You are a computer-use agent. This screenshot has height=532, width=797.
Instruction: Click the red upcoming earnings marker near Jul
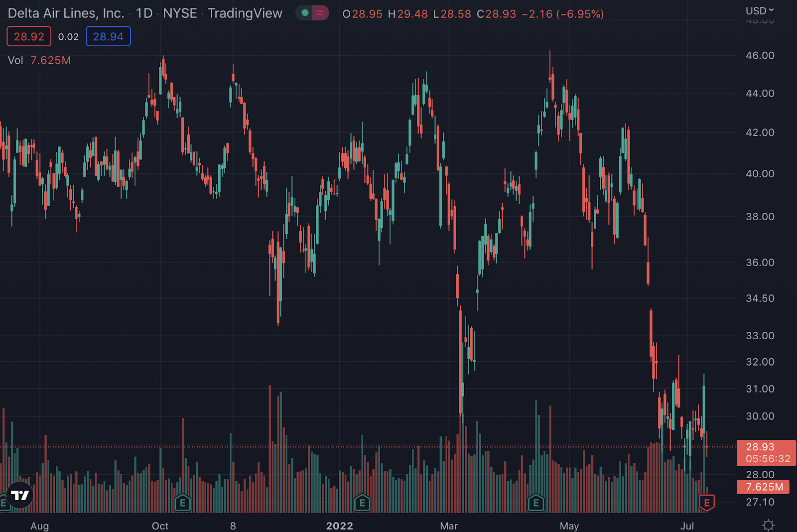coord(707,503)
